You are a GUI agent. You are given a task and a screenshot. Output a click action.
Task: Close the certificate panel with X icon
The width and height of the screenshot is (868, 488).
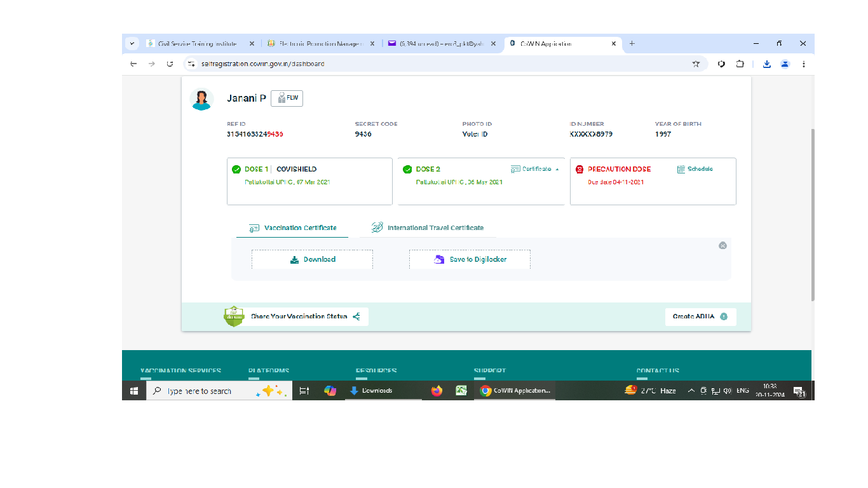(722, 245)
